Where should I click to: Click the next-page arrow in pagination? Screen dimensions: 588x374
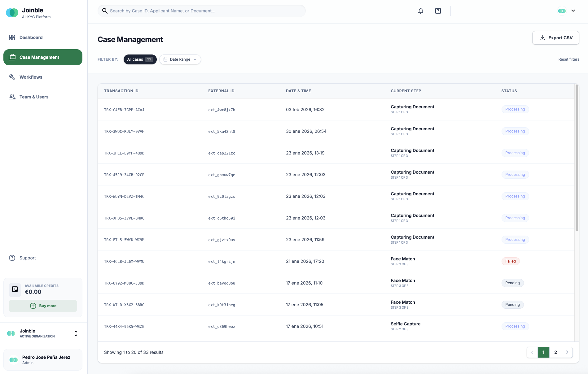pyautogui.click(x=567, y=352)
